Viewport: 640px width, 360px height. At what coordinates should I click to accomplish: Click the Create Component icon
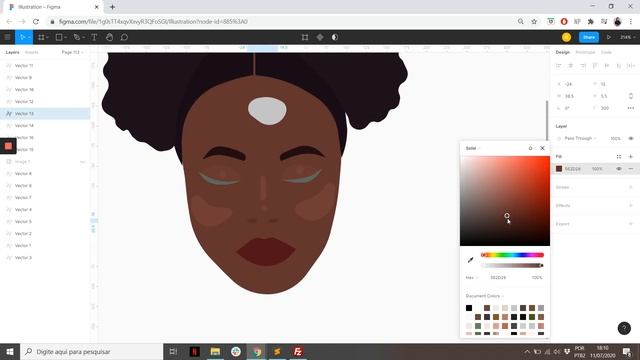(x=320, y=37)
